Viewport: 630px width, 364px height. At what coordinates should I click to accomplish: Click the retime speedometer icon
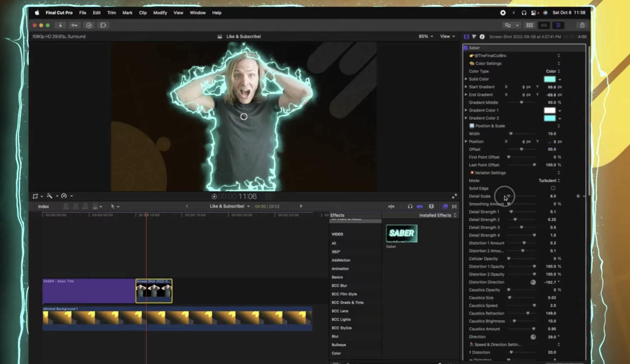[x=64, y=196]
